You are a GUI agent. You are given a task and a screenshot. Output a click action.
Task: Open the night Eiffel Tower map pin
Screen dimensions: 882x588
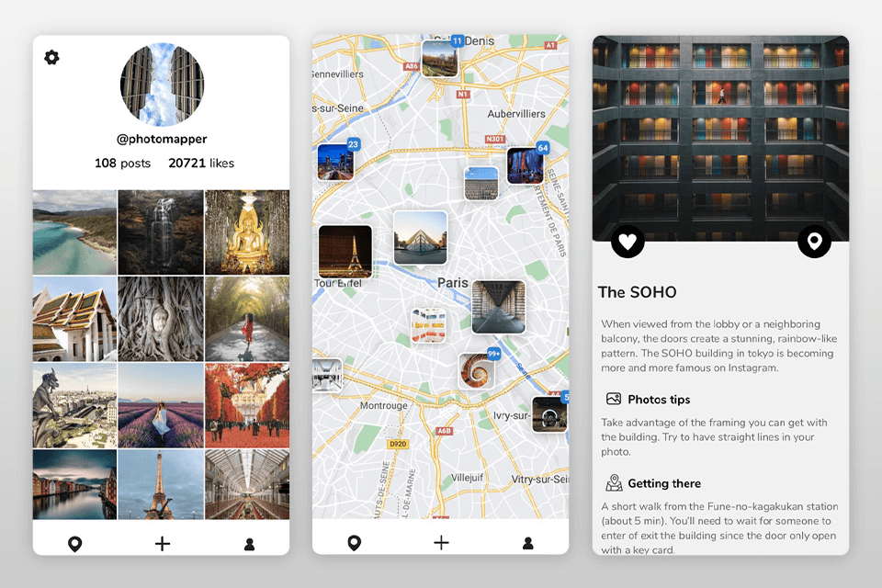[345, 252]
